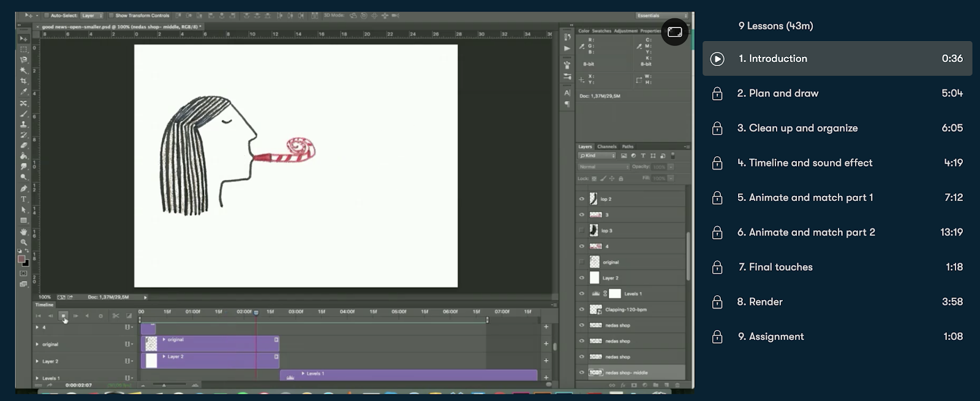Click the foreground color swatch
This screenshot has width=980, height=401.
point(21,259)
